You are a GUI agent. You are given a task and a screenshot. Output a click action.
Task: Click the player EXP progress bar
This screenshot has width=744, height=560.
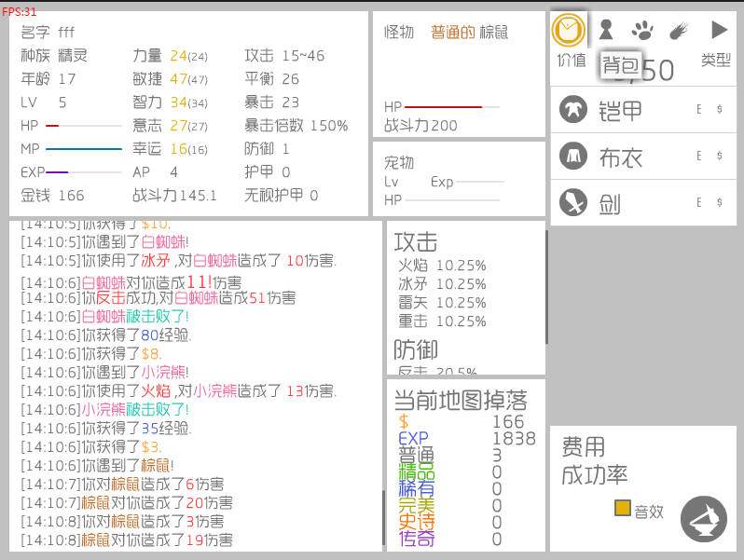84,172
